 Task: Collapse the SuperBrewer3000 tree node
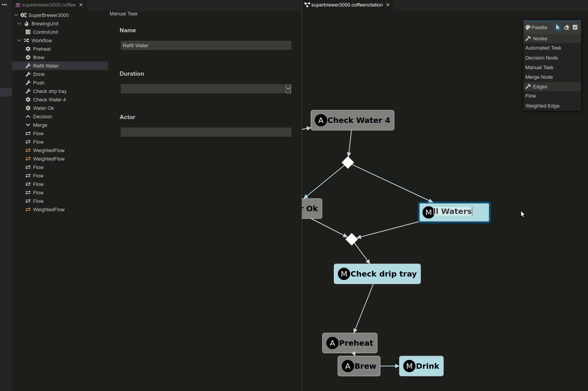point(16,15)
